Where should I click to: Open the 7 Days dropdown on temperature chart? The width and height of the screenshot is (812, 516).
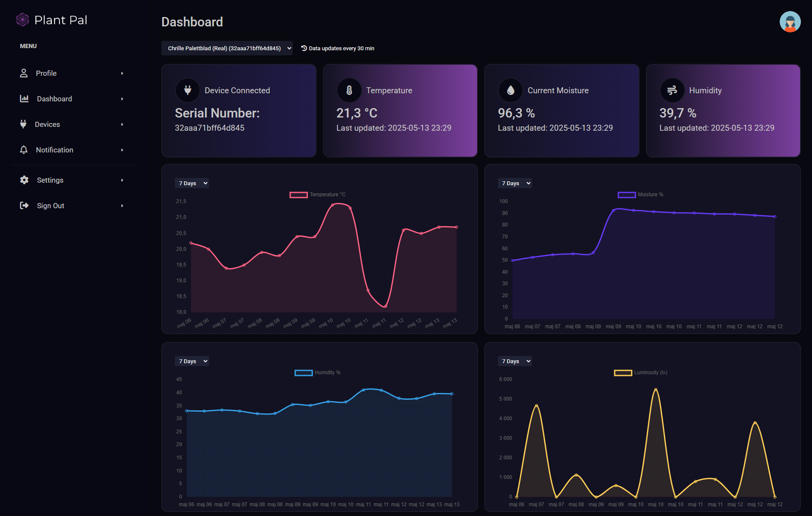tap(192, 183)
